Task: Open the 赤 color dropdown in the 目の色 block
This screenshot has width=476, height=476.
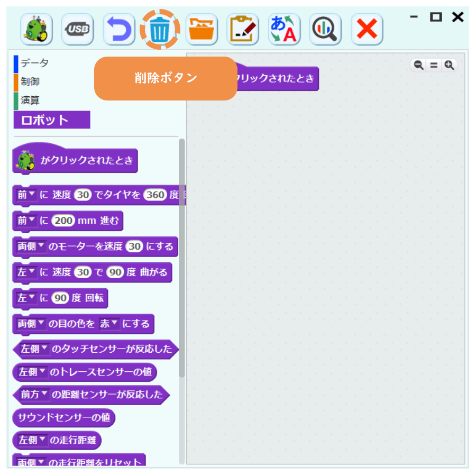Action: click(109, 324)
